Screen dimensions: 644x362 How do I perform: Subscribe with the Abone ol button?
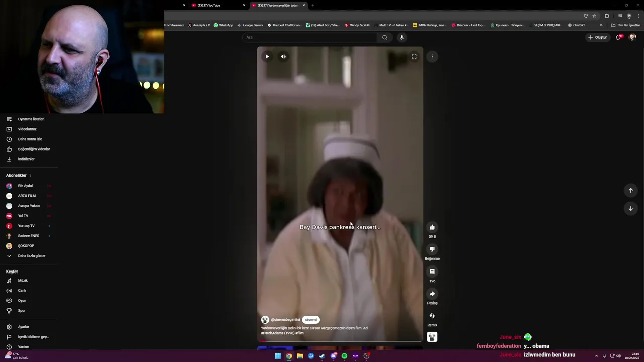(x=311, y=320)
